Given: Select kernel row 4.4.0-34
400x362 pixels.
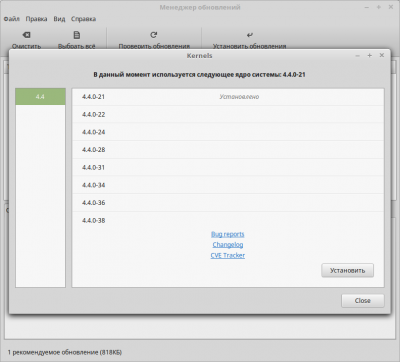Looking at the screenshot, I should 228,185.
